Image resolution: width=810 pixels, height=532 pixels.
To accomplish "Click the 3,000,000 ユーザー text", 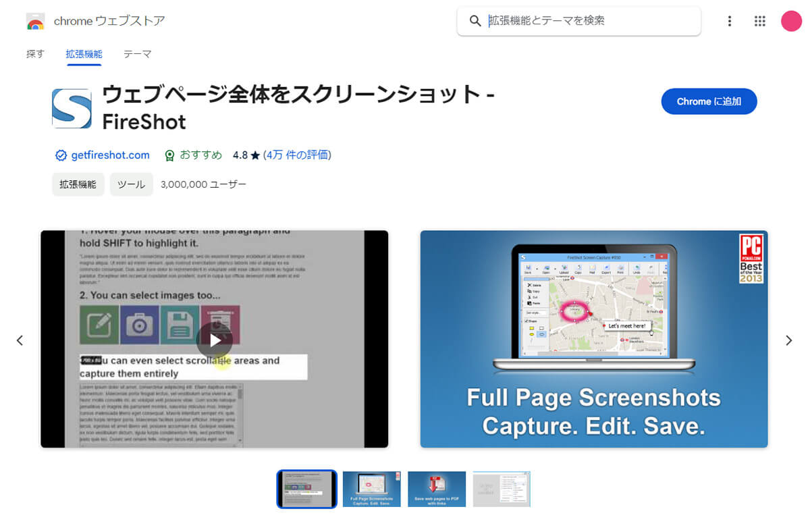I will [x=203, y=184].
